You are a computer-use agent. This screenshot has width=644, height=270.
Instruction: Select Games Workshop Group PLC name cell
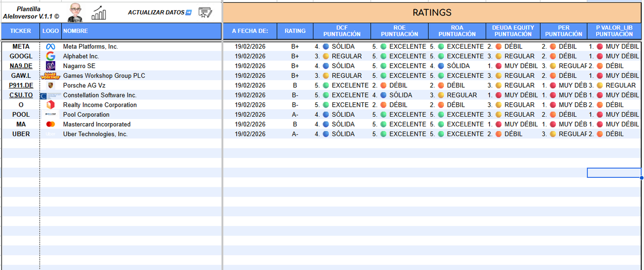[141, 76]
